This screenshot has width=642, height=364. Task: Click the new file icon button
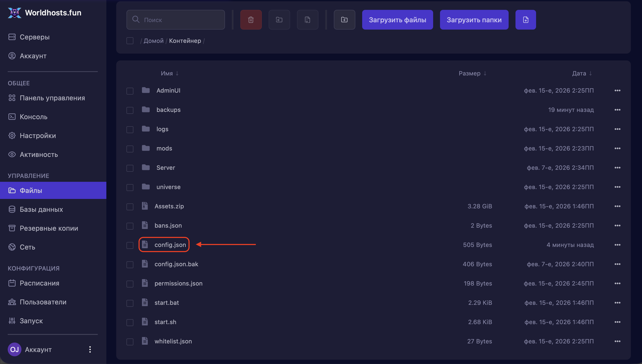(x=525, y=20)
